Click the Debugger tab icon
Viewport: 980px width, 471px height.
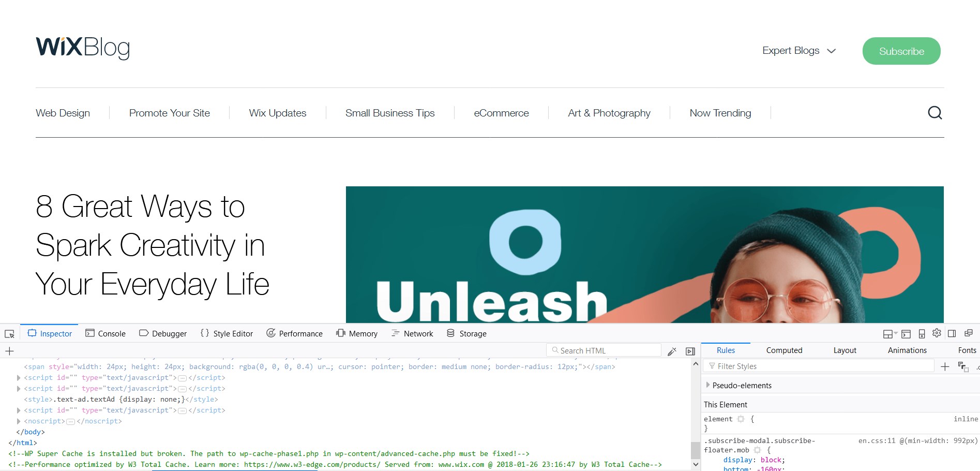[144, 333]
